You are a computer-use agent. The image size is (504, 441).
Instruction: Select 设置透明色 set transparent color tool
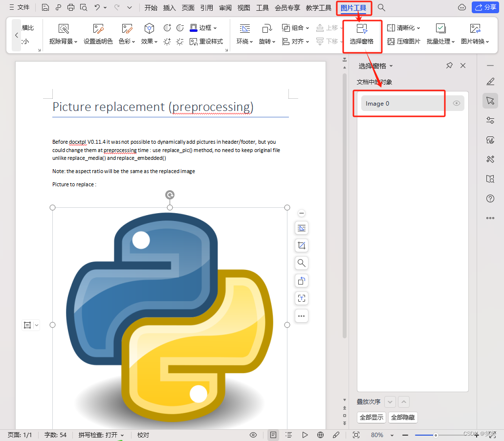(x=98, y=34)
